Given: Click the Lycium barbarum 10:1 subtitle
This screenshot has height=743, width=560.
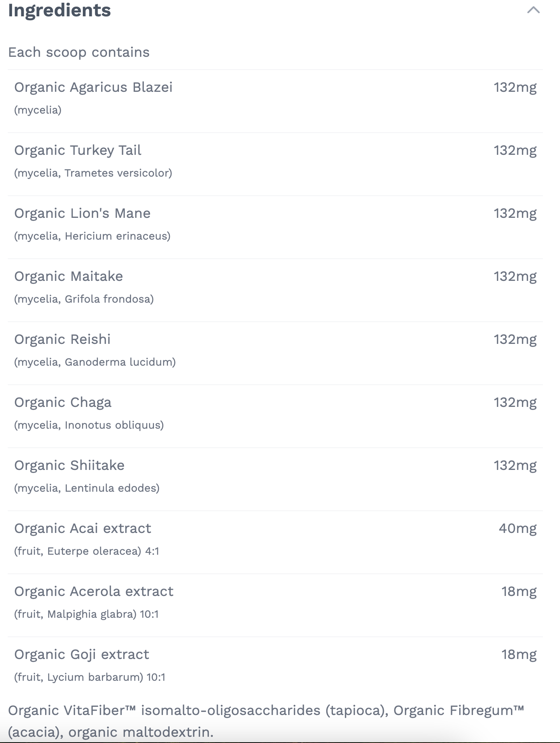Looking at the screenshot, I should (x=89, y=677).
